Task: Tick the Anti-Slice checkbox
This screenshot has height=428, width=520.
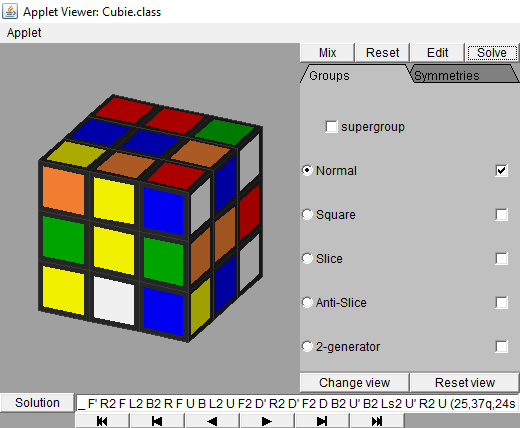Action: (x=501, y=303)
